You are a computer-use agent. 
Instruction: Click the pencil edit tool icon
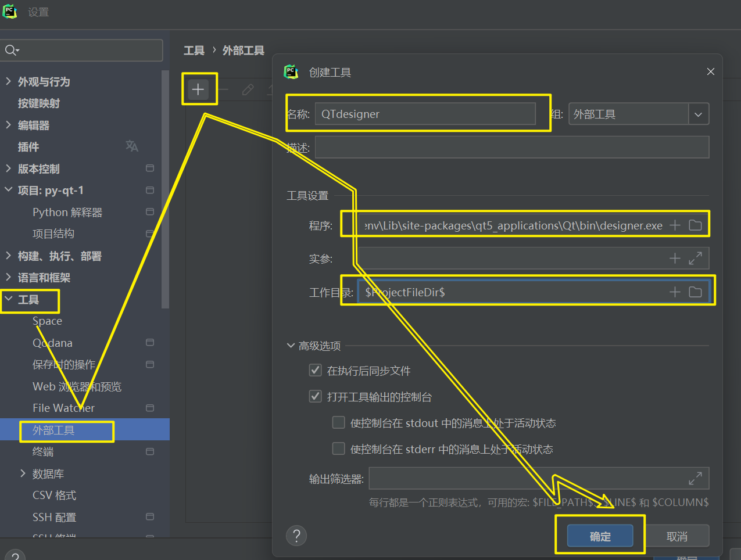[x=248, y=89]
